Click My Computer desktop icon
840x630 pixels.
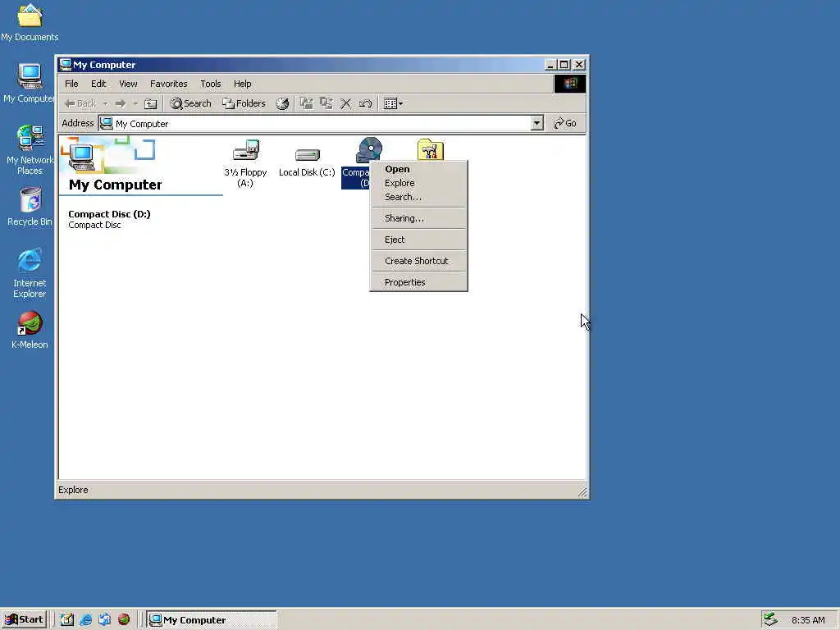coord(30,83)
